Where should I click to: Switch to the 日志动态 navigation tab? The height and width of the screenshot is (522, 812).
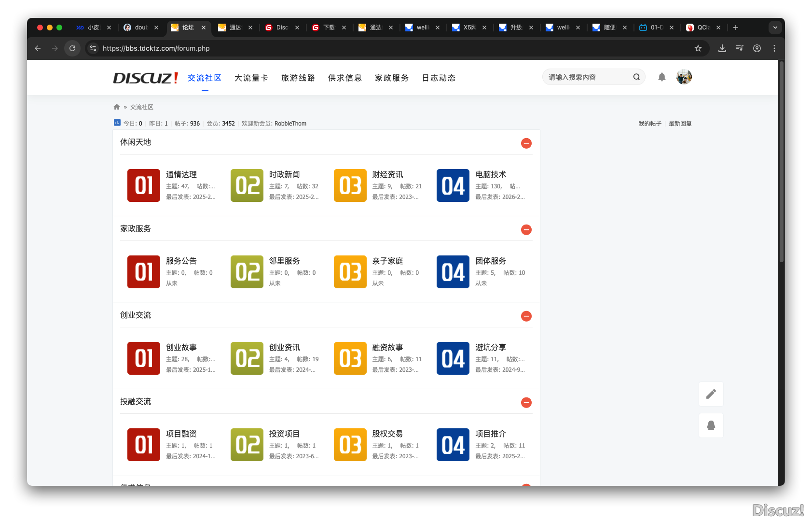[438, 78]
